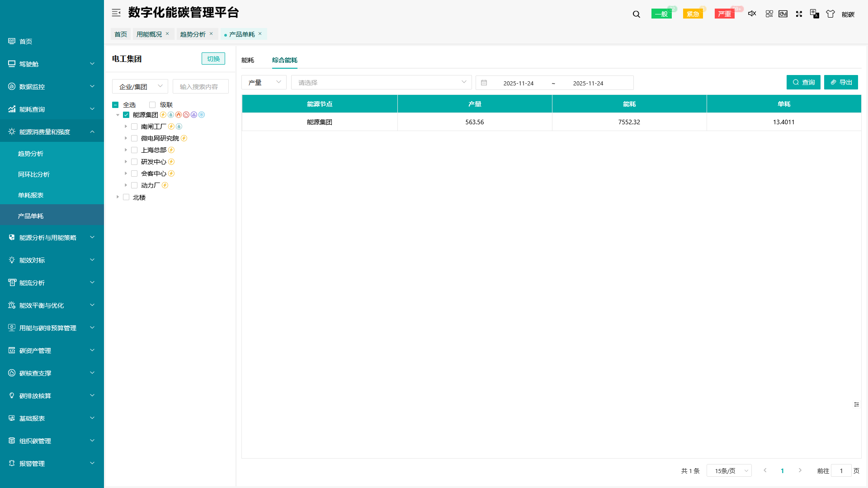Viewport: 868px width, 488px height.
Task: Unmute the alert sound icon
Action: 752,14
